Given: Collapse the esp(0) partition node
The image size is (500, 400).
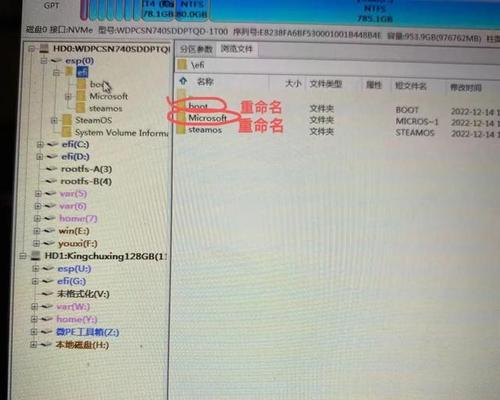Looking at the screenshot, I should (44, 60).
